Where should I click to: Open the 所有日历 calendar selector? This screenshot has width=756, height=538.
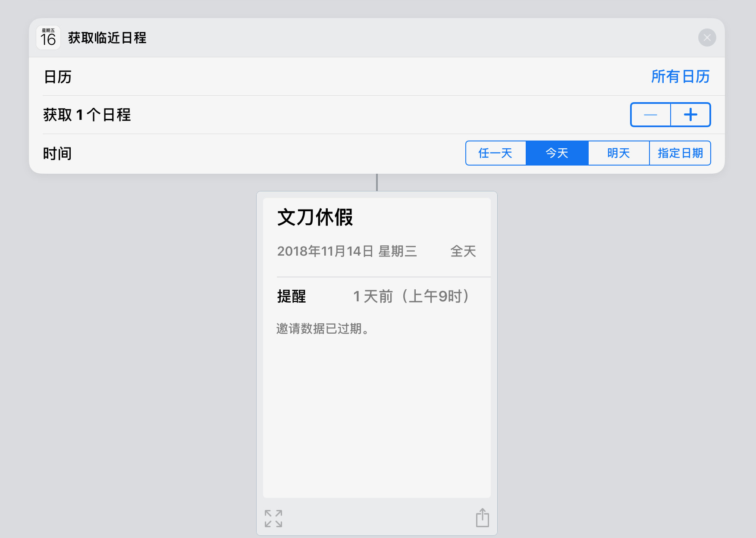(680, 77)
